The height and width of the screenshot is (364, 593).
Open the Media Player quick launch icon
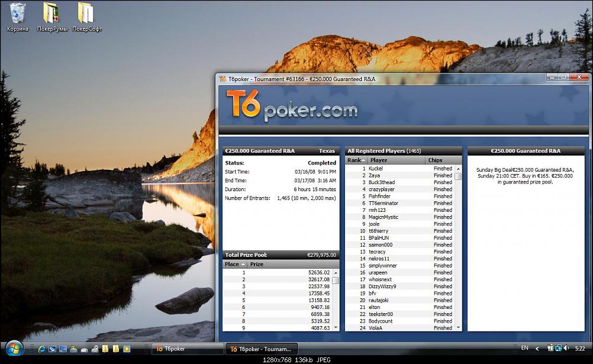[x=127, y=349]
